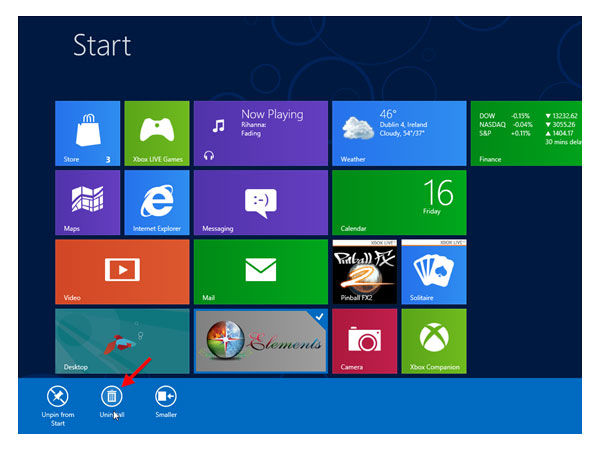Open the Xbox Companion tile
Viewport: 600px width, 450px height.
click(434, 341)
